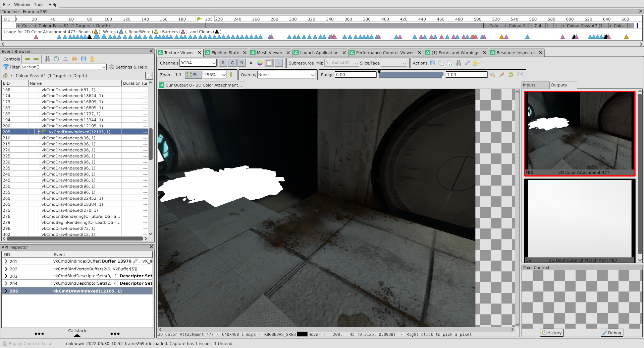
Task: Click the range slider bar
Action: [x=411, y=75]
